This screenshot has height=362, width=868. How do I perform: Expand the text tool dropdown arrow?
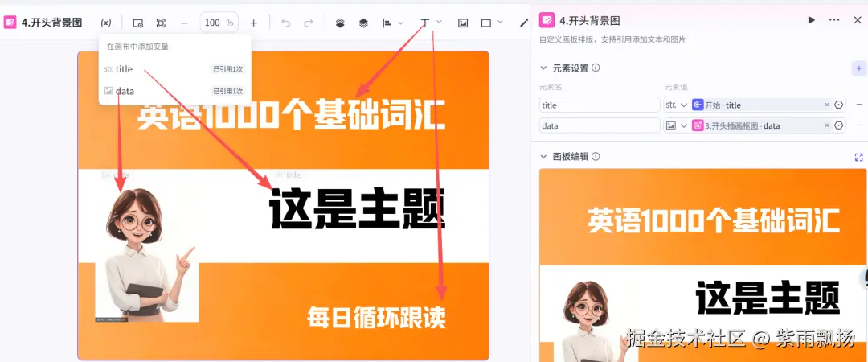[439, 22]
